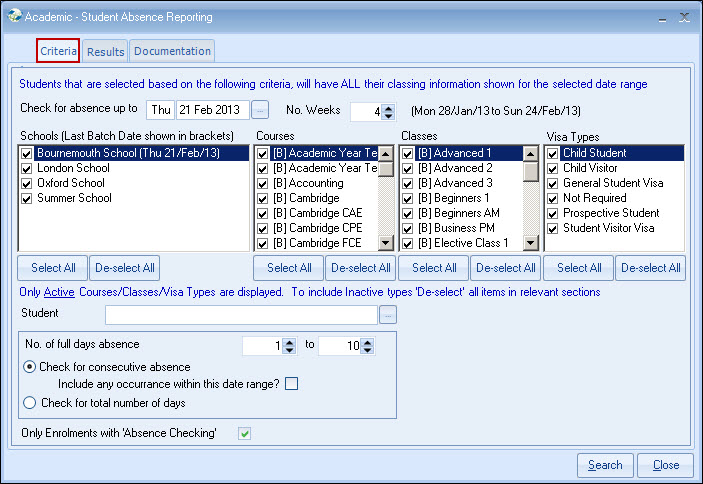Open the Documentation tab

click(172, 51)
